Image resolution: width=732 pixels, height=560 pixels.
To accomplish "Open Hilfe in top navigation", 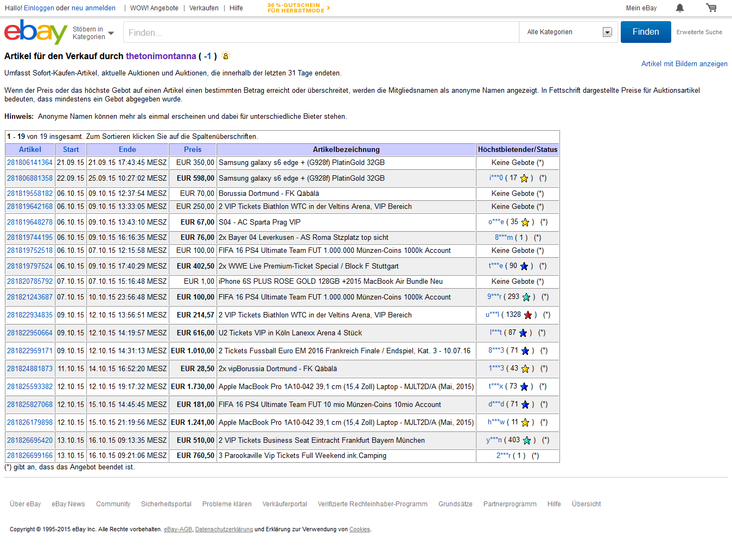I will (236, 8).
